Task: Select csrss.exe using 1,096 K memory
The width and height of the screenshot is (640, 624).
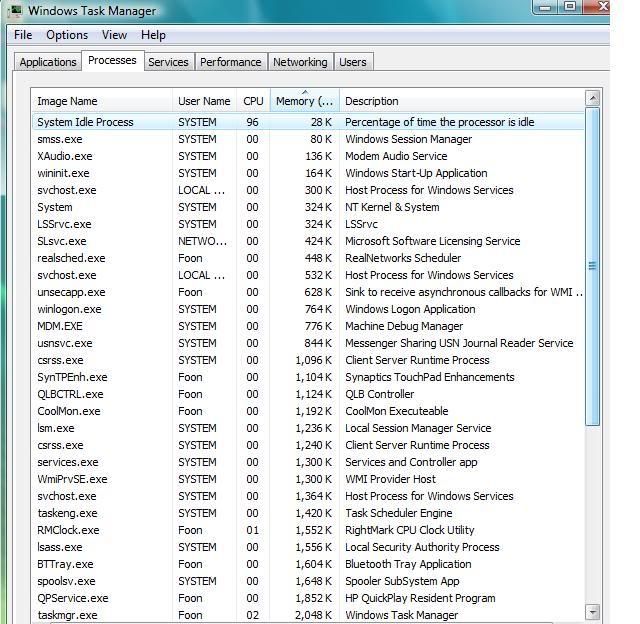Action: click(308, 360)
